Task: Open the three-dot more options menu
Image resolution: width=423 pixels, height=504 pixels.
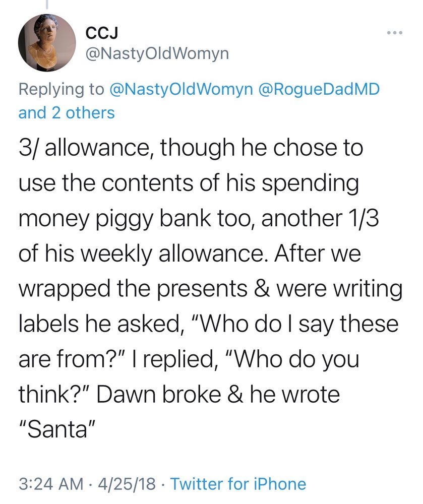Action: [394, 34]
